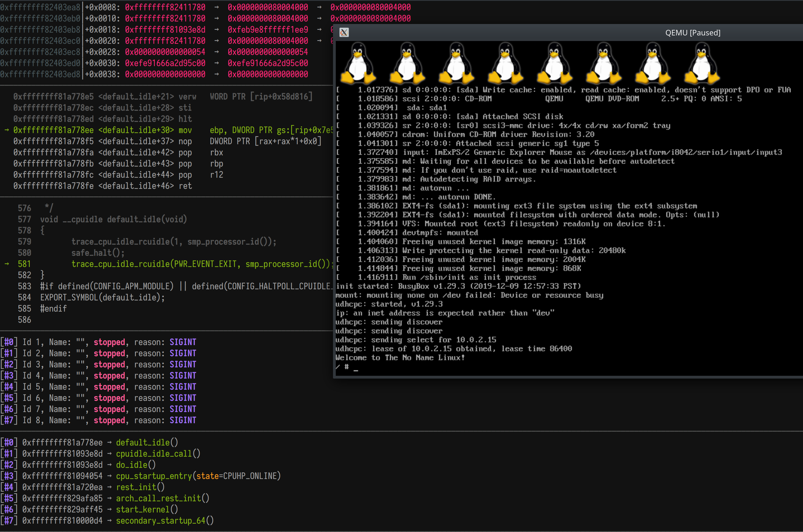The image size is (803, 532).
Task: Click the hlt instruction at default_idle+29
Action: (185, 119)
